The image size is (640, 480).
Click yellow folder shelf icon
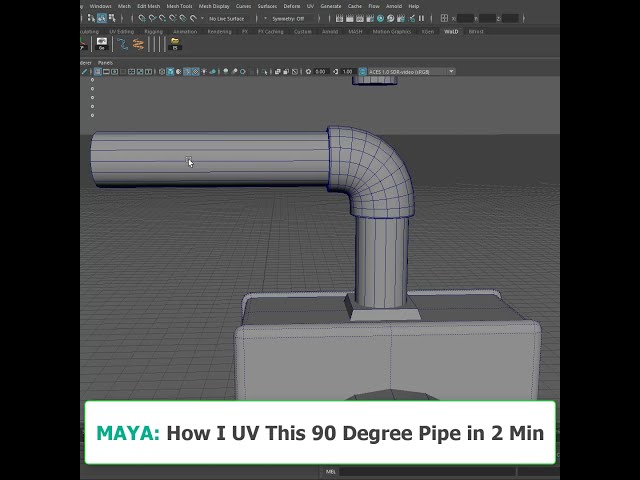(175, 44)
